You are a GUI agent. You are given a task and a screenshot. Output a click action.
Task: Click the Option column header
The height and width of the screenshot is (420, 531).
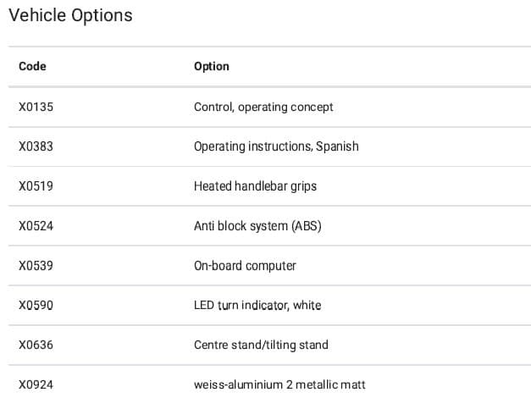(212, 66)
